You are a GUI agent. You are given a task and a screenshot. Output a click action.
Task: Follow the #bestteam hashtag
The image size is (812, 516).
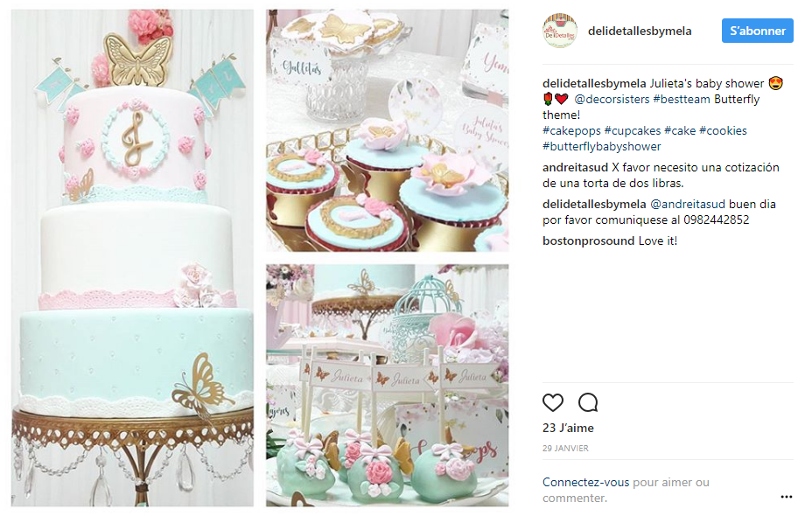pyautogui.click(x=682, y=100)
